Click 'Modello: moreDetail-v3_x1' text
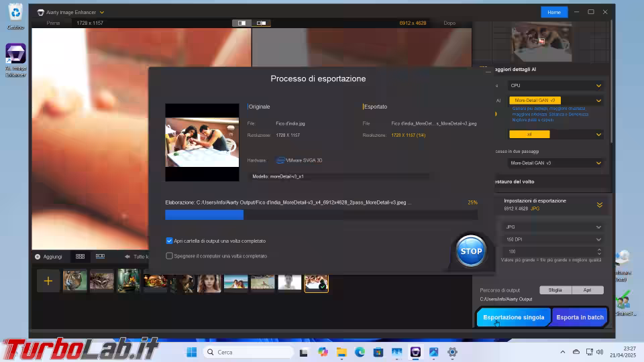This screenshot has height=362, width=644. coord(278,176)
